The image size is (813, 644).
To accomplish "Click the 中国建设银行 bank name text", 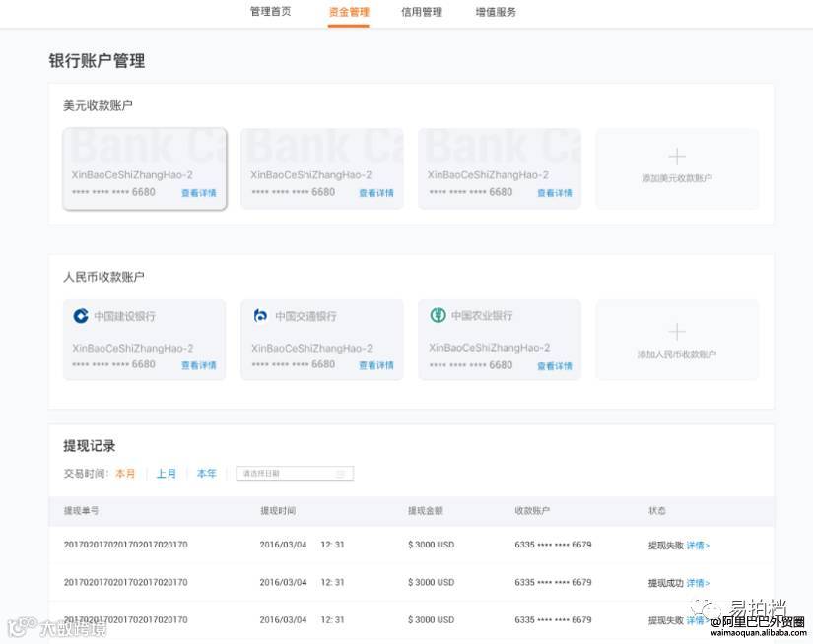I will click(x=124, y=316).
